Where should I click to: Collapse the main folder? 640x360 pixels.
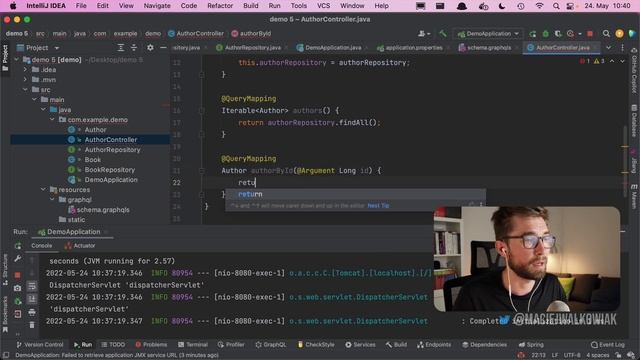click(34, 100)
